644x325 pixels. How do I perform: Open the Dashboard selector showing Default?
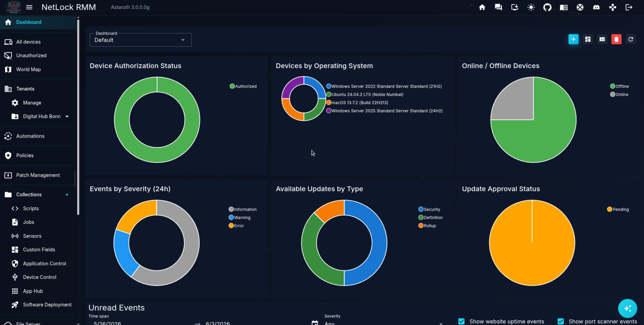pyautogui.click(x=141, y=40)
